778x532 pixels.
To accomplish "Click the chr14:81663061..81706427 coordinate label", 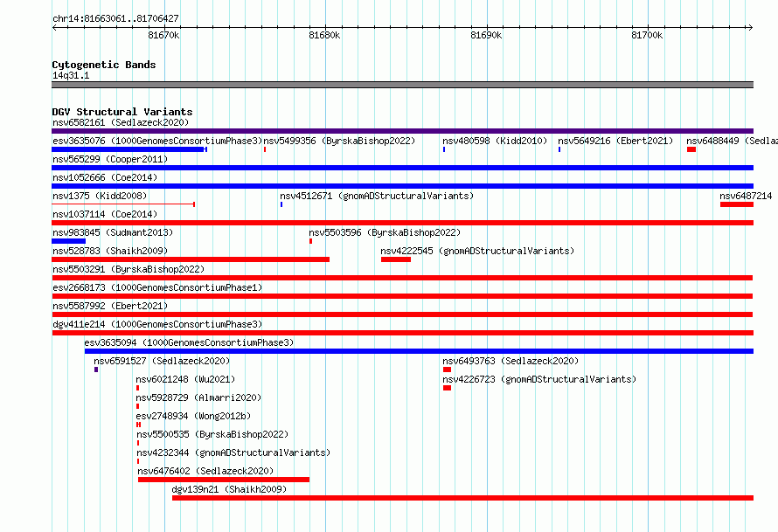I will (115, 18).
